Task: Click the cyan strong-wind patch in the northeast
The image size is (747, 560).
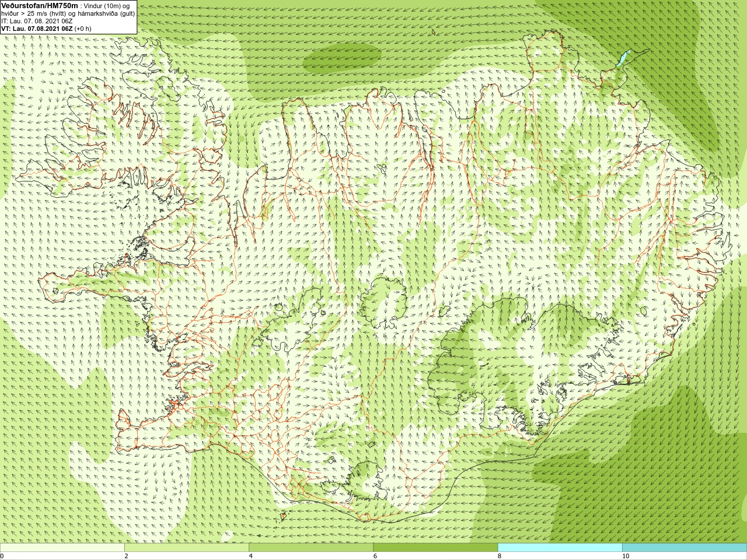Action: [624, 58]
